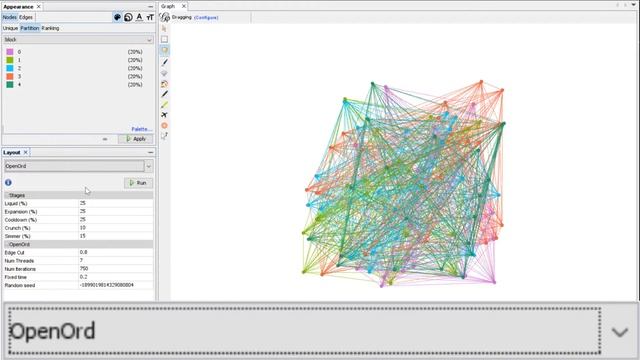
Task: Close the Layout panel tab
Action: (25, 152)
